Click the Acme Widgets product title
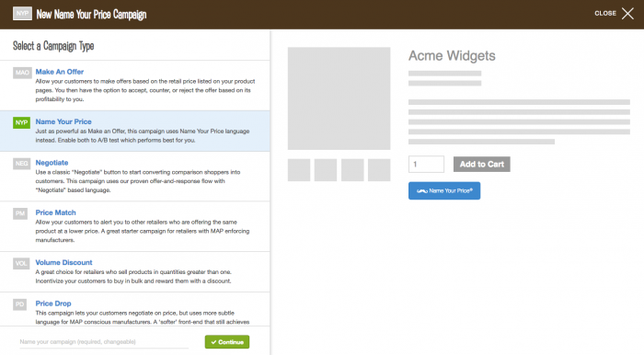Viewport: 644px width, 355px height. 452,56
